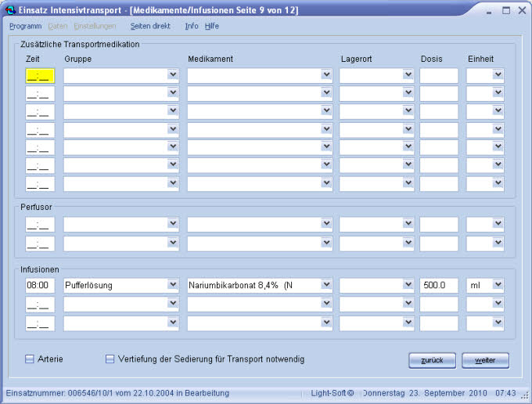Open Einheit dropdown in first Transportmedikation row
This screenshot has height=404, width=532.
pos(498,74)
